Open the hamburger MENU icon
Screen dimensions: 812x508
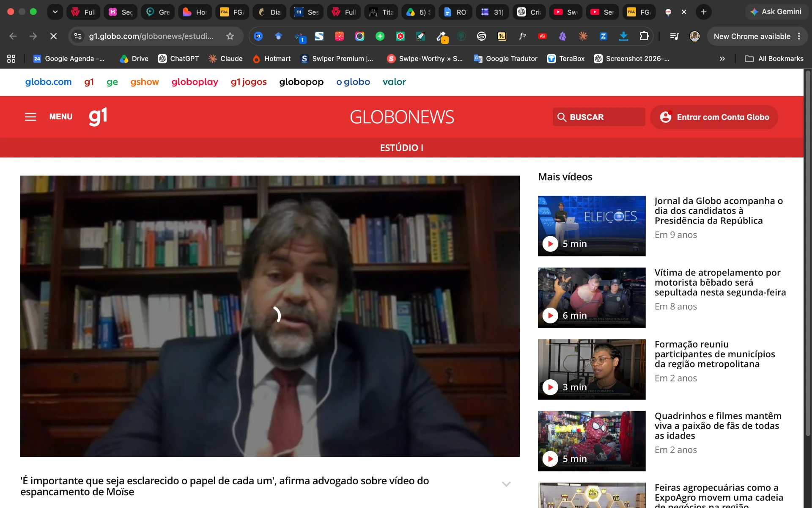coord(30,117)
